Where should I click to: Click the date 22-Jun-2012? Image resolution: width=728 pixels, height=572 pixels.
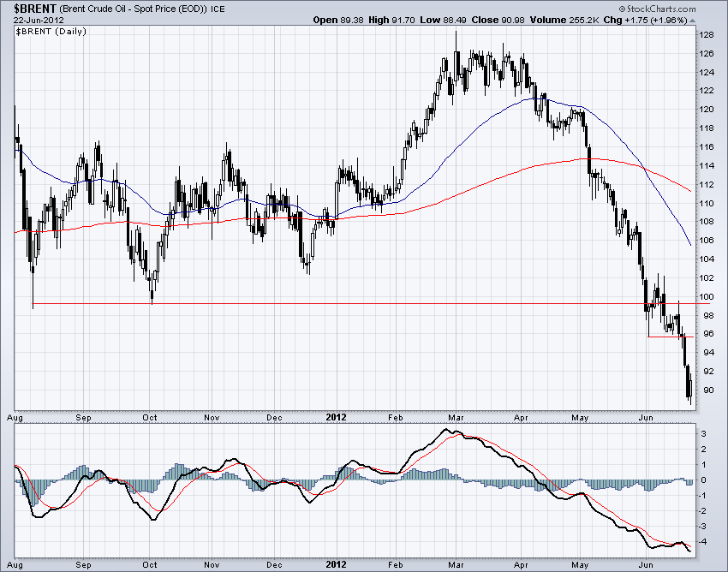(x=39, y=20)
